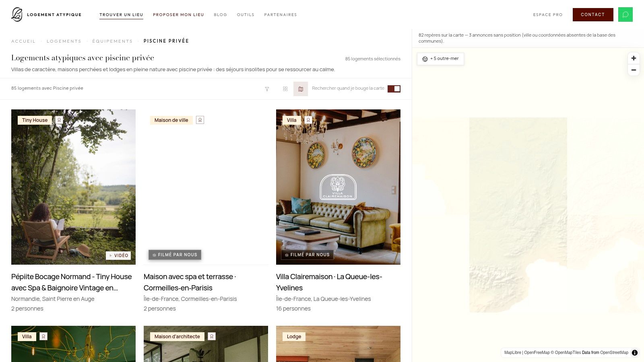Play the Vidéo badge on Tiny House
644x362 pixels.
(118, 255)
